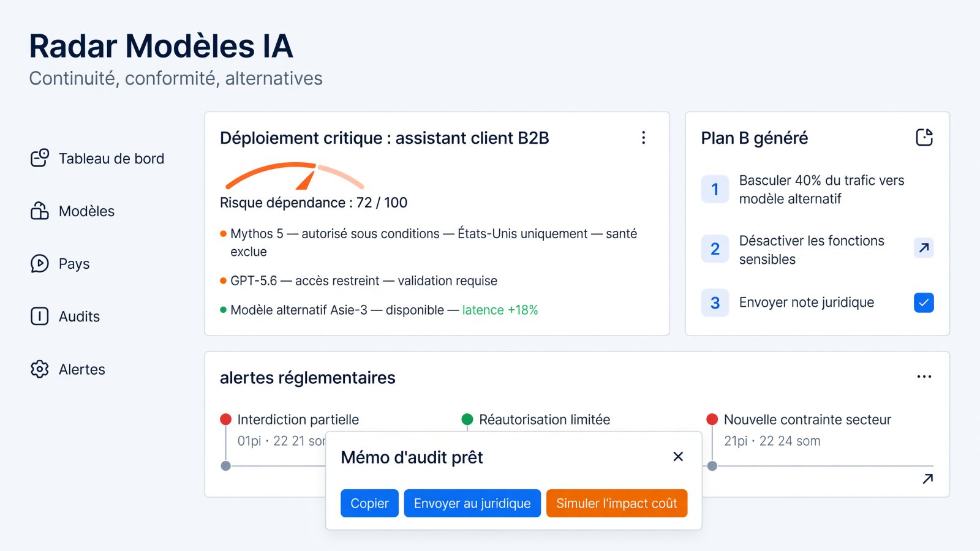
Task: Click export icon in Plan B généré card
Action: pos(924,137)
